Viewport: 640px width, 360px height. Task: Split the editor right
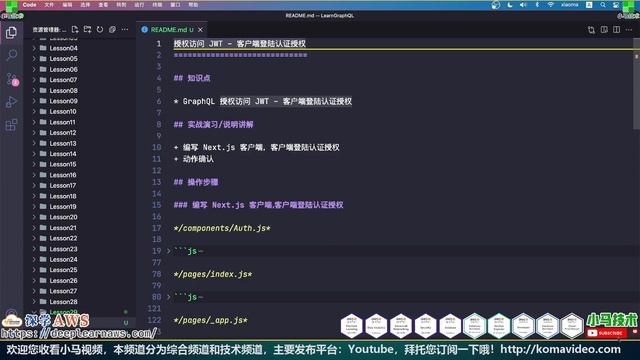tap(617, 29)
